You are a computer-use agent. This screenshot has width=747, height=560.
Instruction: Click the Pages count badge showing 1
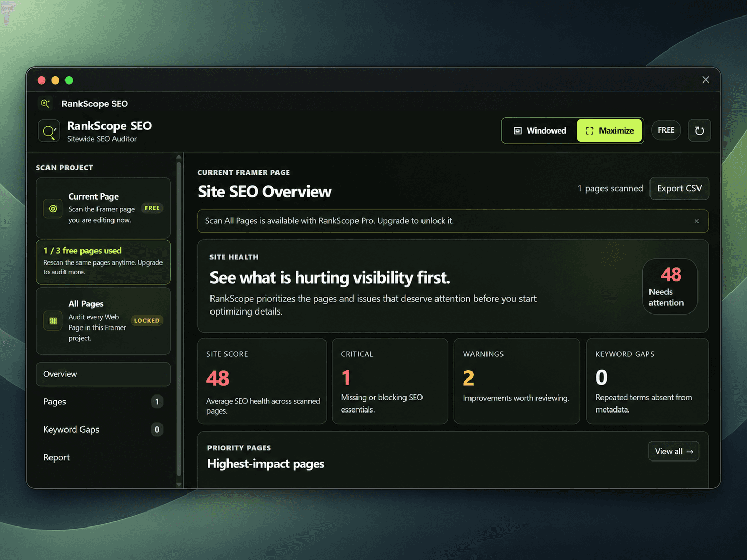[157, 402]
